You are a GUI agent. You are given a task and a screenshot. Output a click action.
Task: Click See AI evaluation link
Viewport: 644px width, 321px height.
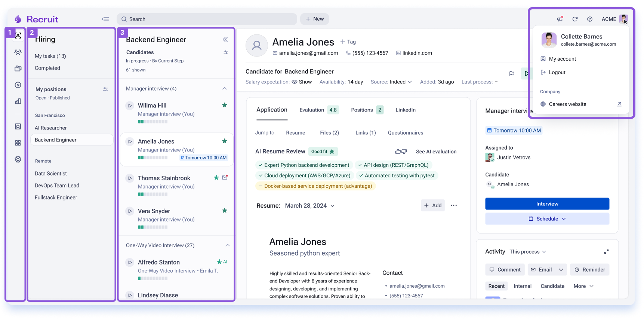[x=436, y=152]
